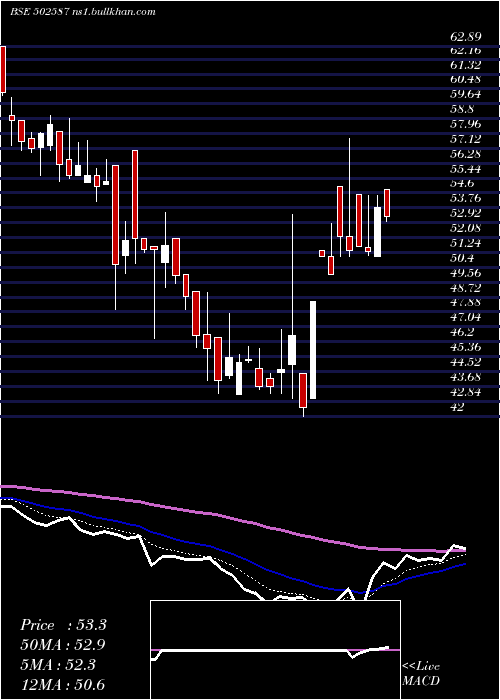Click the 56.28 price axis label
The image size is (500, 700).
pos(465,154)
